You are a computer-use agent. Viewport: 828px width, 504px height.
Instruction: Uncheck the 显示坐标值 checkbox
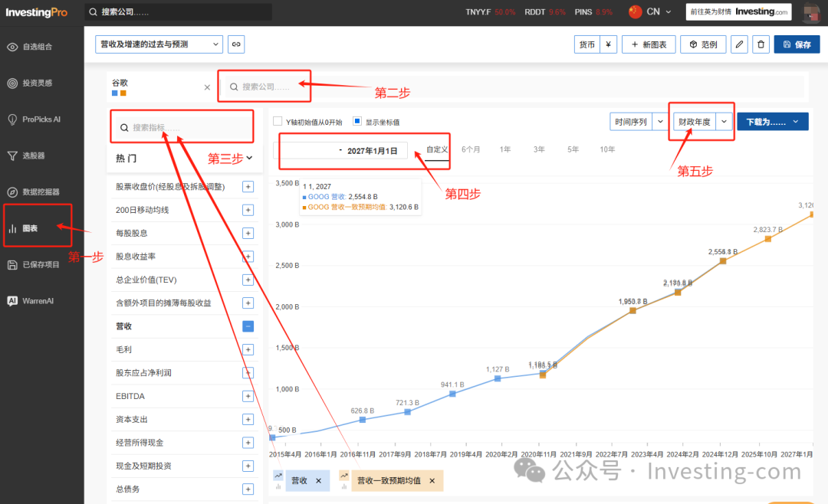click(x=357, y=121)
